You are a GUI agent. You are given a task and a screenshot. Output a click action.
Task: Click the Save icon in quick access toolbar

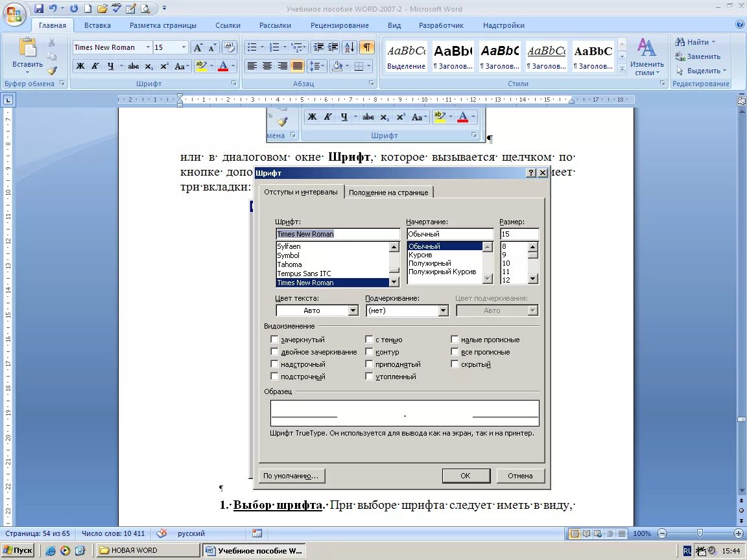(x=40, y=8)
